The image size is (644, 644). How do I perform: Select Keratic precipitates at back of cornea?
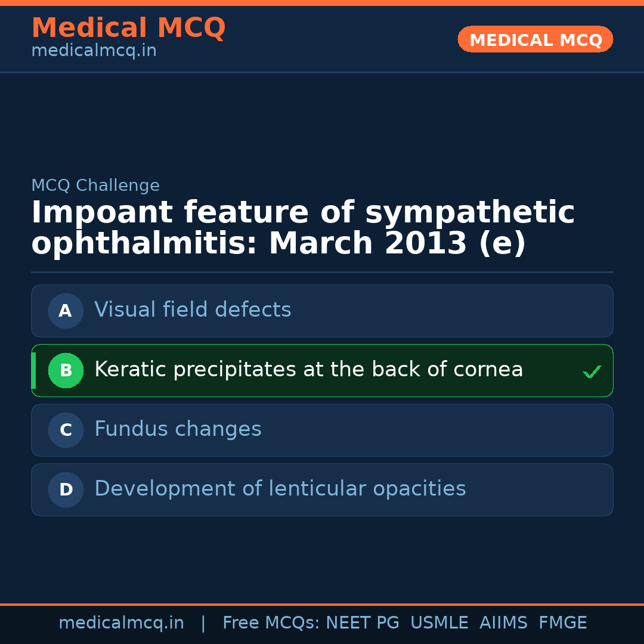(x=308, y=370)
